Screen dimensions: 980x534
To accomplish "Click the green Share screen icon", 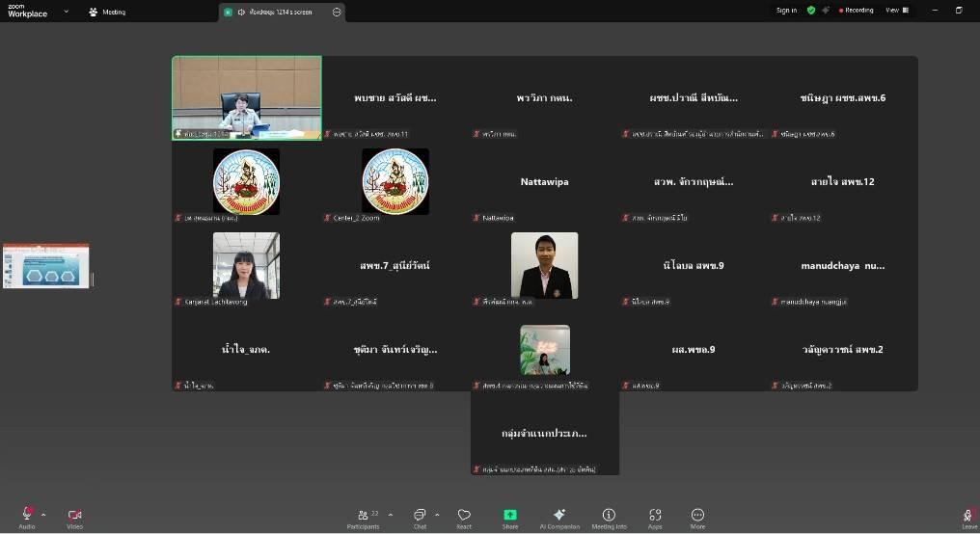I will [510, 516].
